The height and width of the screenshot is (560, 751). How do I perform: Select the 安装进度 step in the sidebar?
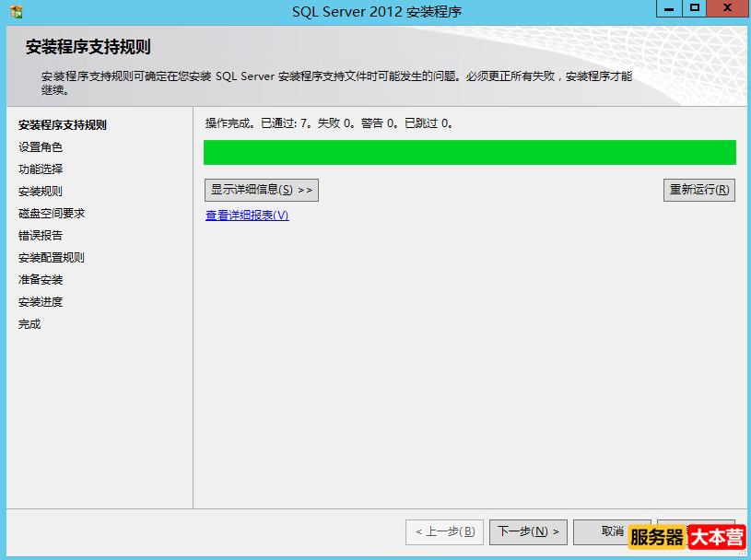[41, 302]
